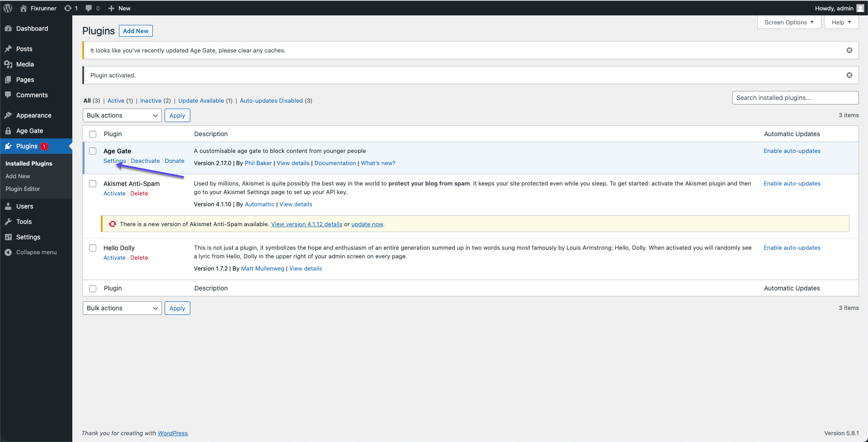868x442 pixels.
Task: Open Age Gate Settings link
Action: pyautogui.click(x=114, y=161)
